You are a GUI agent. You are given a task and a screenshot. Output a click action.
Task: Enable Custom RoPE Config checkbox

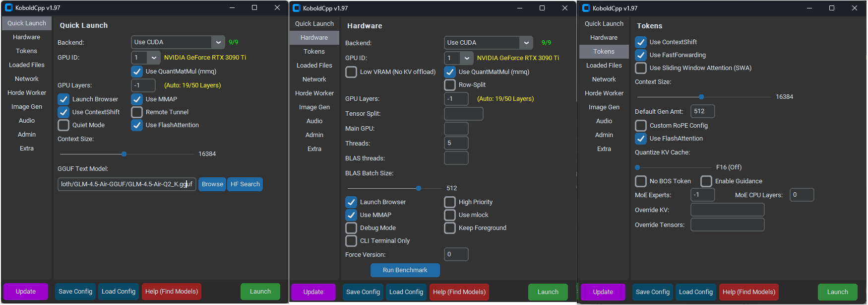coord(641,126)
